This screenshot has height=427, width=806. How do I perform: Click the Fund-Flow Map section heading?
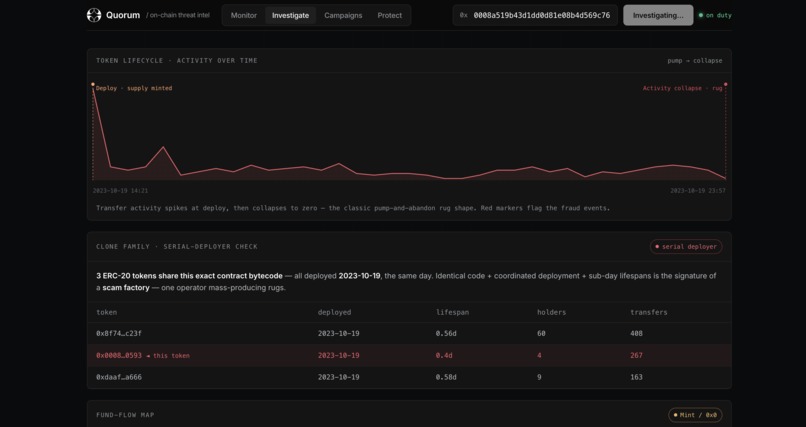(x=125, y=415)
